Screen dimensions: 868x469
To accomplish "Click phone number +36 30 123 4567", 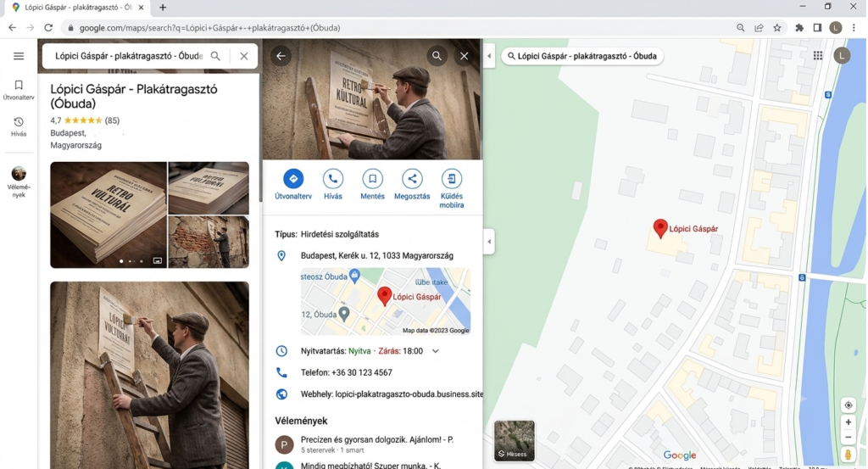I will (x=361, y=372).
